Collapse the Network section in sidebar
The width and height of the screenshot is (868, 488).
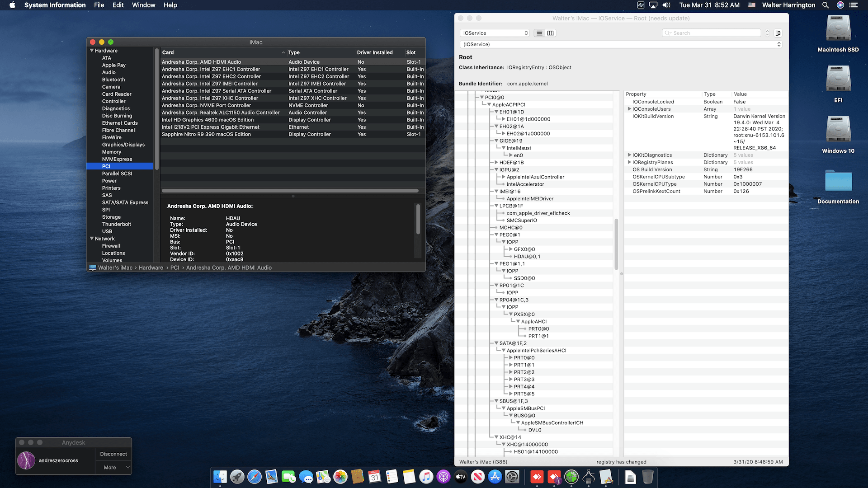pyautogui.click(x=92, y=239)
